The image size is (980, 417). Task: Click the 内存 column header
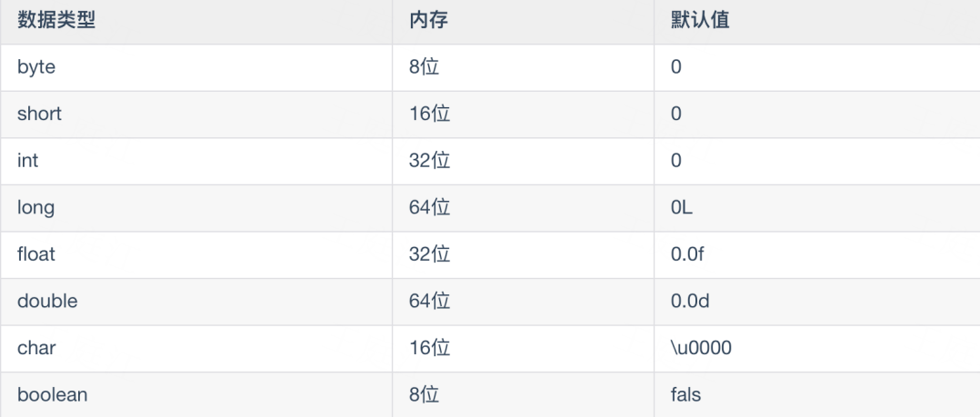523,22
